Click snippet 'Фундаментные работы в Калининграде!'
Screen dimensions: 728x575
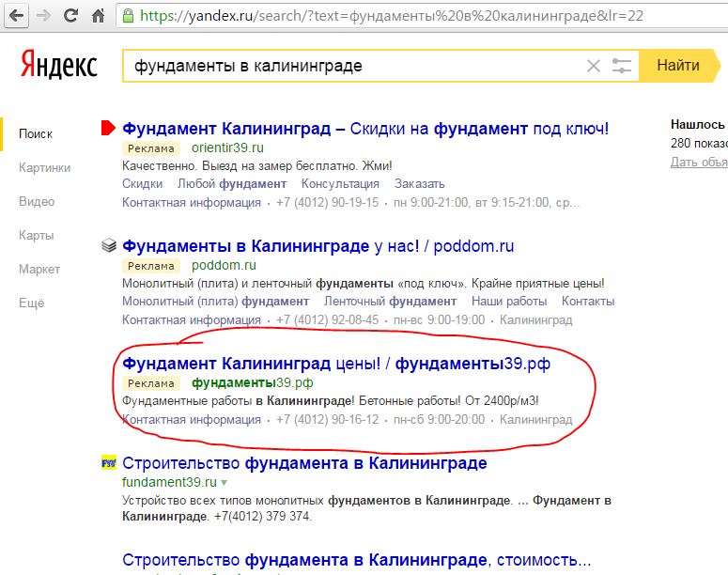coord(239,401)
